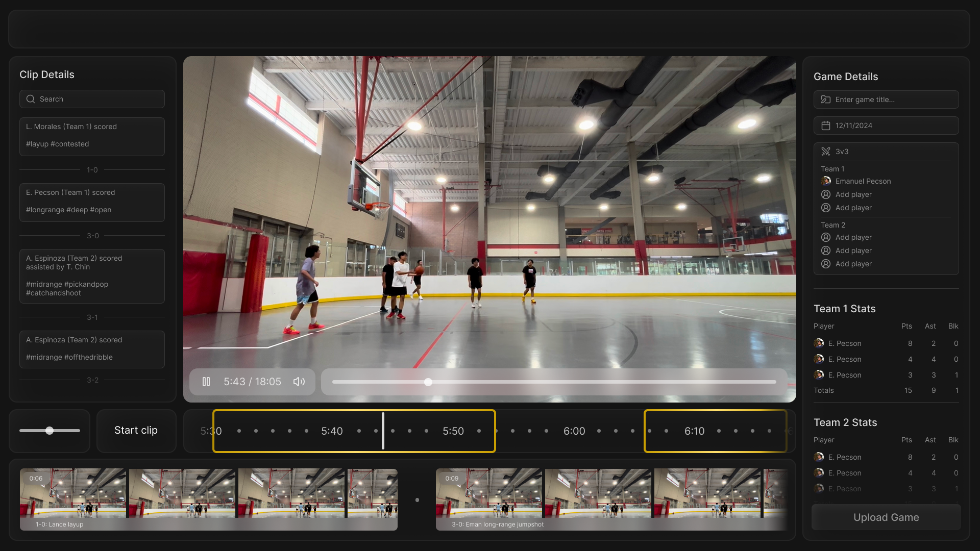Click the Upload Game button
The height and width of the screenshot is (551, 980).
[886, 517]
